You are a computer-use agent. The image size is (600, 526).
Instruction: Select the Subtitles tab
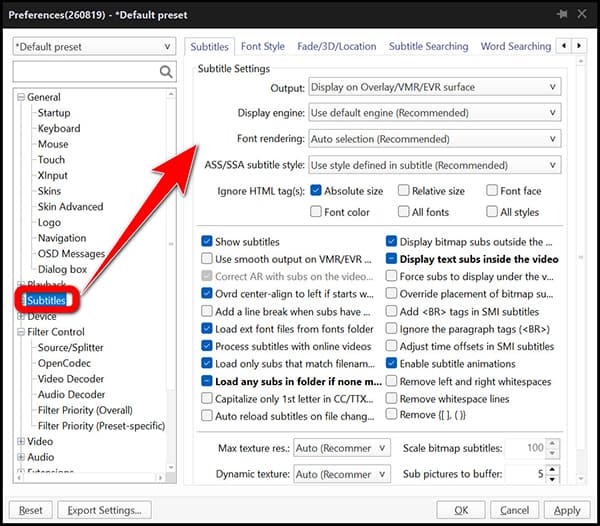pyautogui.click(x=209, y=47)
